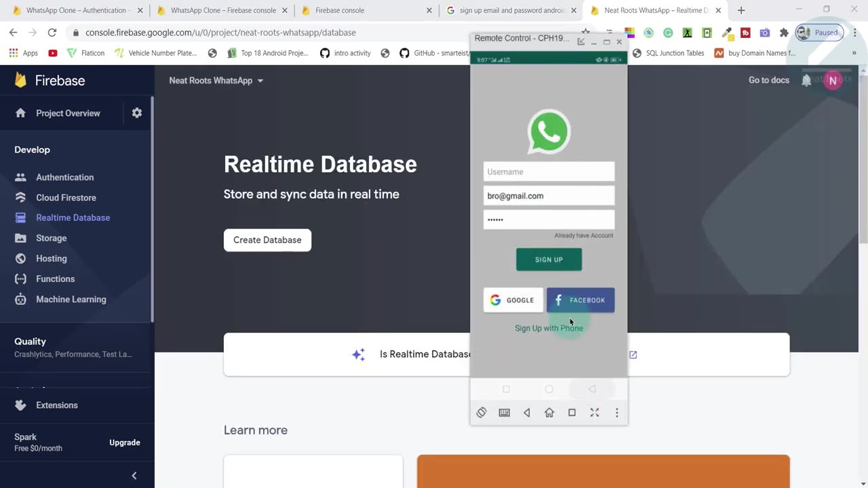The width and height of the screenshot is (868, 488).
Task: Click the recent apps square in Remote Control toolbar
Action: click(x=572, y=413)
